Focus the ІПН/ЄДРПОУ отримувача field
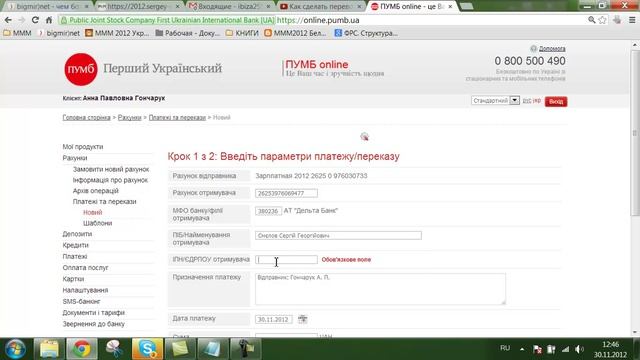This screenshot has width=640, height=360. pyautogui.click(x=286, y=260)
